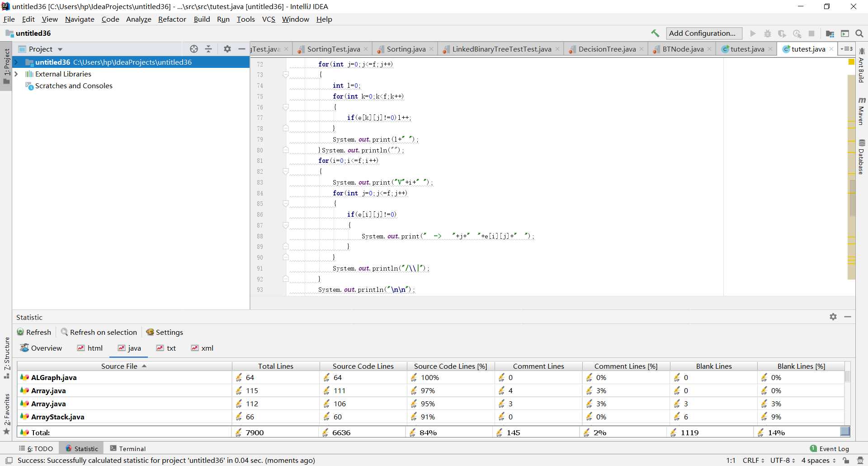The width and height of the screenshot is (868, 466).
Task: Select Scratches and Consoles tree item
Action: (74, 86)
